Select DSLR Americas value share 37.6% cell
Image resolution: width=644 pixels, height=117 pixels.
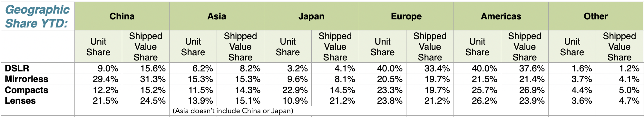(x=525, y=68)
